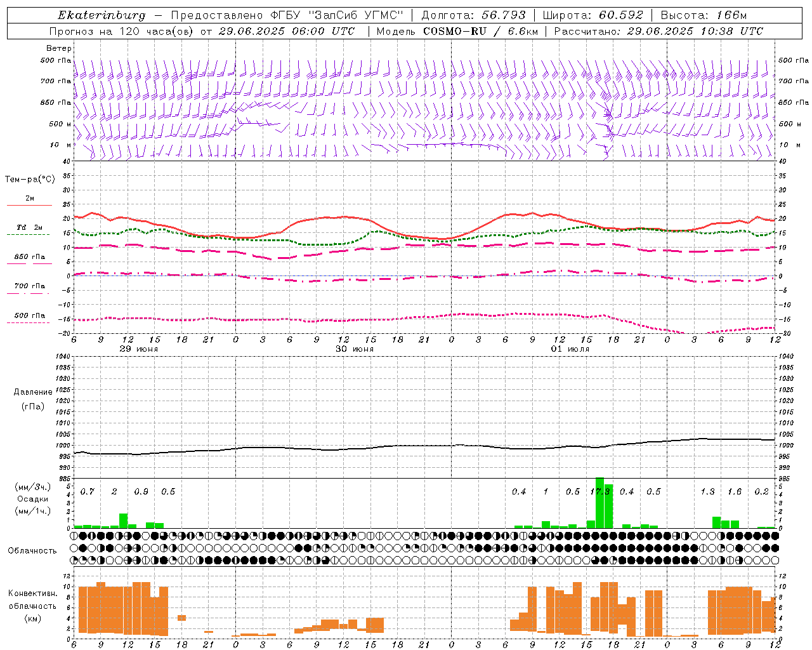Click the Широта: 60.592 value
The width and height of the screenshot is (812, 650).
593,15
